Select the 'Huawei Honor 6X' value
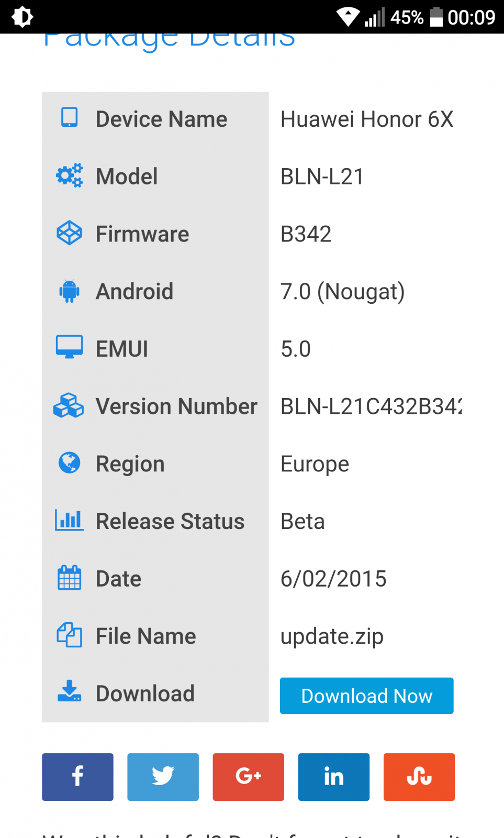Viewport: 504px width, 838px height. click(x=367, y=119)
